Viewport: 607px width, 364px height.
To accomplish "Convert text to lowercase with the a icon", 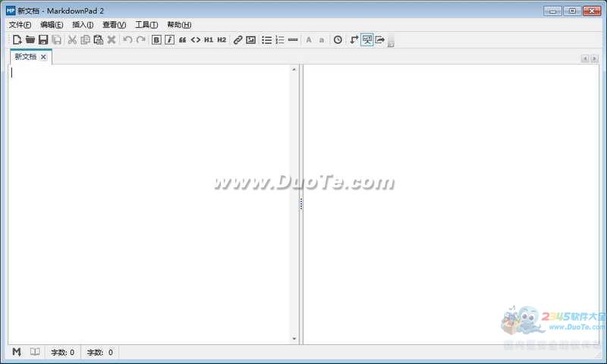I will point(321,40).
